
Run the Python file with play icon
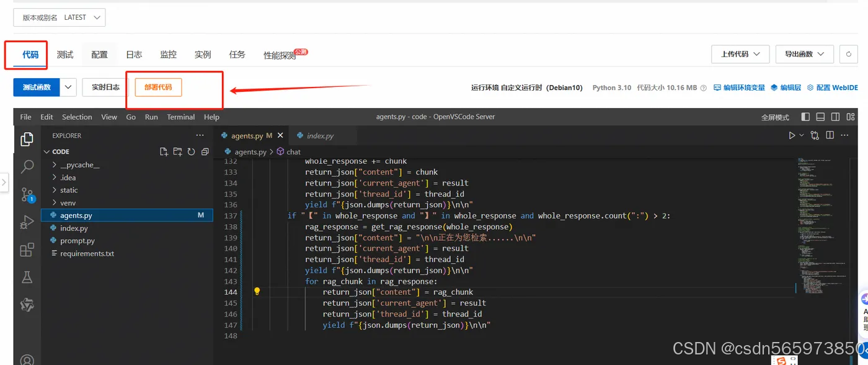(792, 135)
